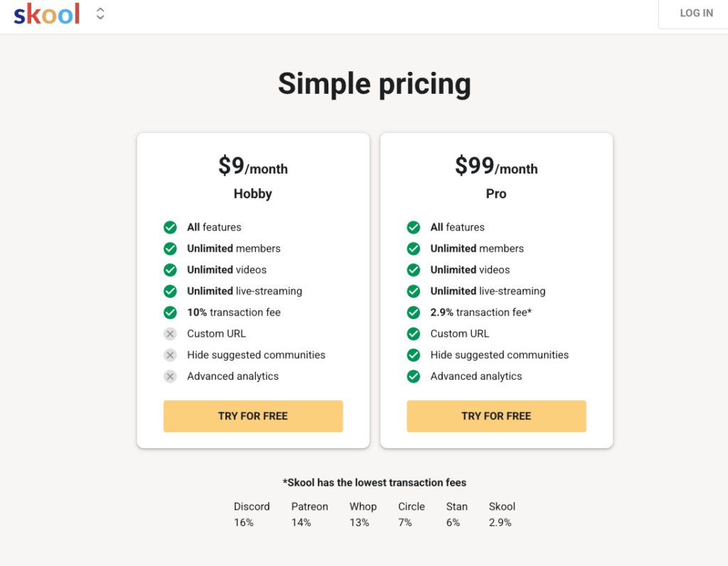Click the Pro plan heading
Screen dimensions: 728x566
click(x=496, y=193)
